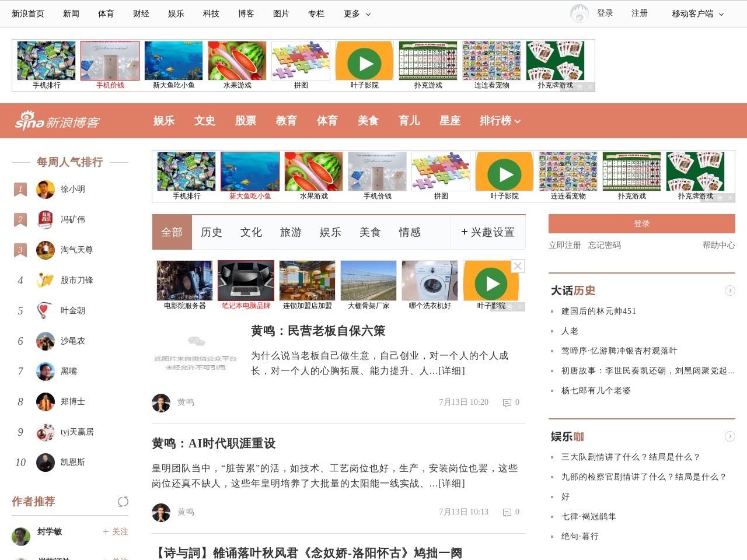Click thumbnail image of 民营老板自保六策 post

196,353
